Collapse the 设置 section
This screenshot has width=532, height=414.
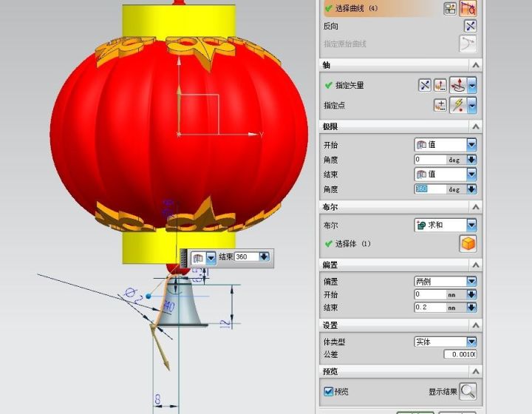click(x=476, y=325)
